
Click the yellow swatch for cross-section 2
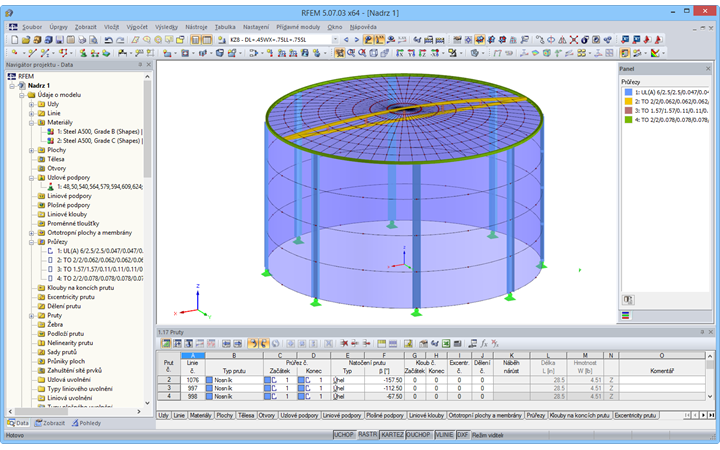tap(628, 101)
